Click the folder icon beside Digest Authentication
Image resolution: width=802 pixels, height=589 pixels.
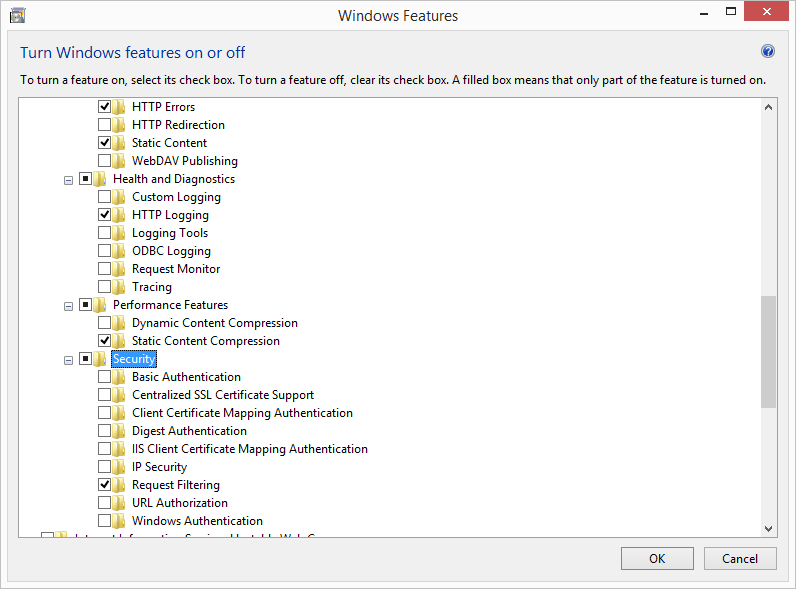tap(119, 431)
